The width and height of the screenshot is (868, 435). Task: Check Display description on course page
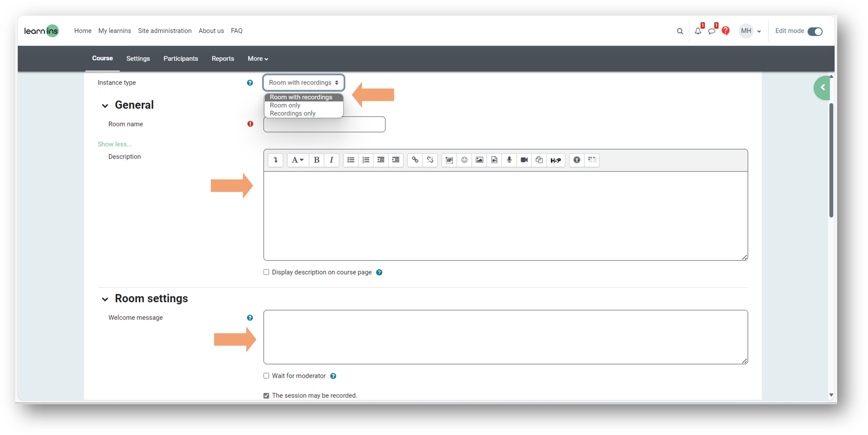pyautogui.click(x=266, y=272)
